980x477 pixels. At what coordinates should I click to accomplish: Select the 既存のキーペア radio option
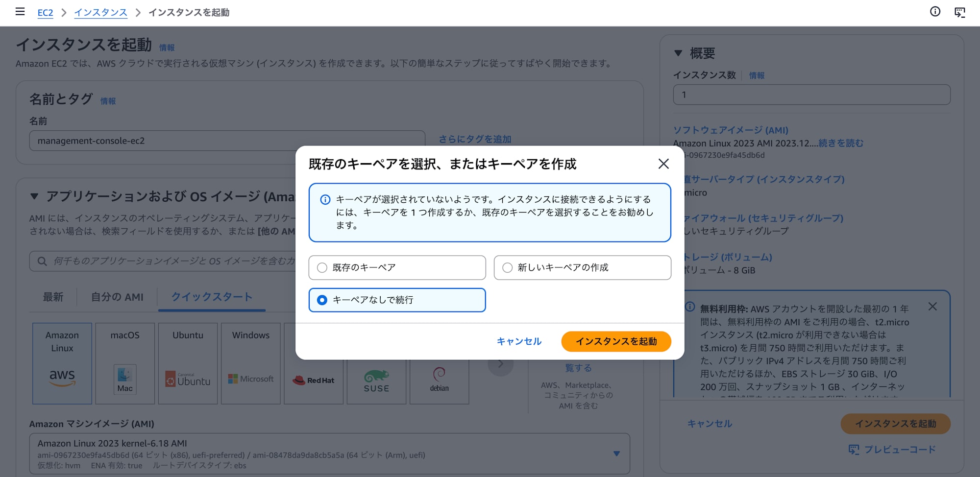[397, 267]
